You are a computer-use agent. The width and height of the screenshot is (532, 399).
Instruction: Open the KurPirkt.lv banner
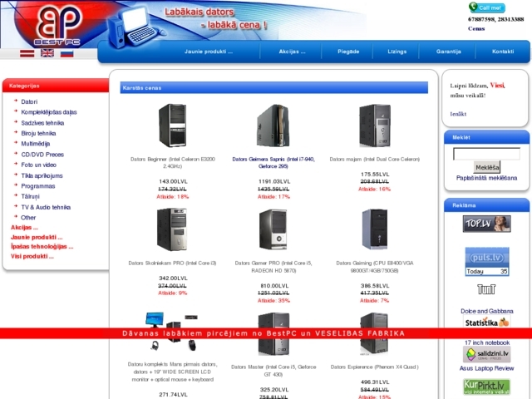[486, 387]
